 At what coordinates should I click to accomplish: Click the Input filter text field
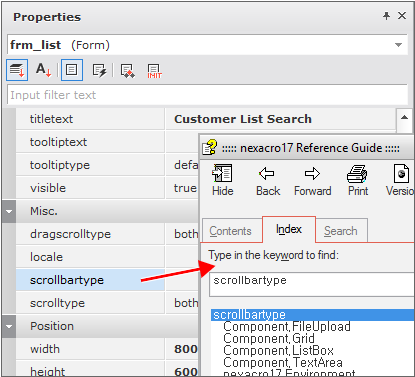[207, 95]
